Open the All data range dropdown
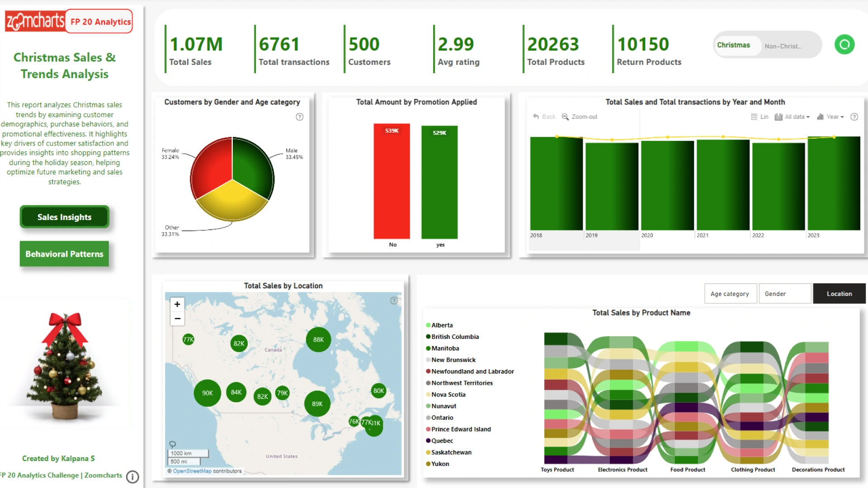This screenshot has width=868, height=488. (792, 117)
